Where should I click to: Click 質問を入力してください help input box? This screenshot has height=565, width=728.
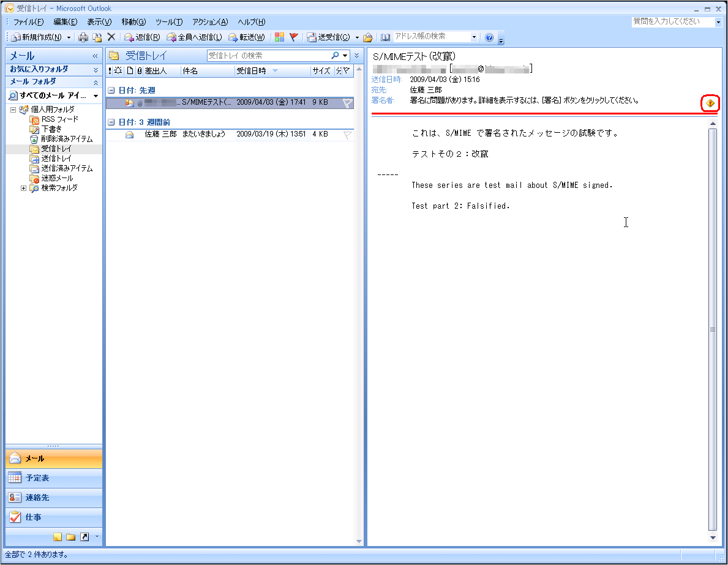click(x=673, y=21)
